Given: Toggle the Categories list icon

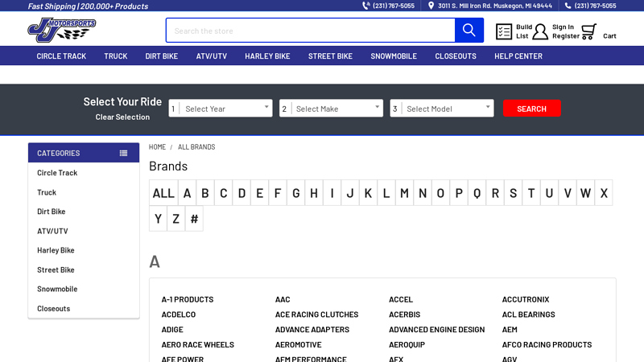Looking at the screenshot, I should (x=123, y=153).
